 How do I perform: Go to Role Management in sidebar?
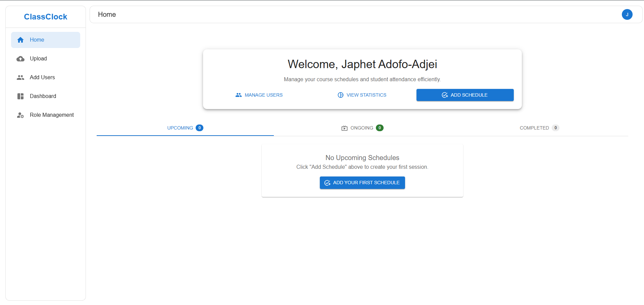52,115
